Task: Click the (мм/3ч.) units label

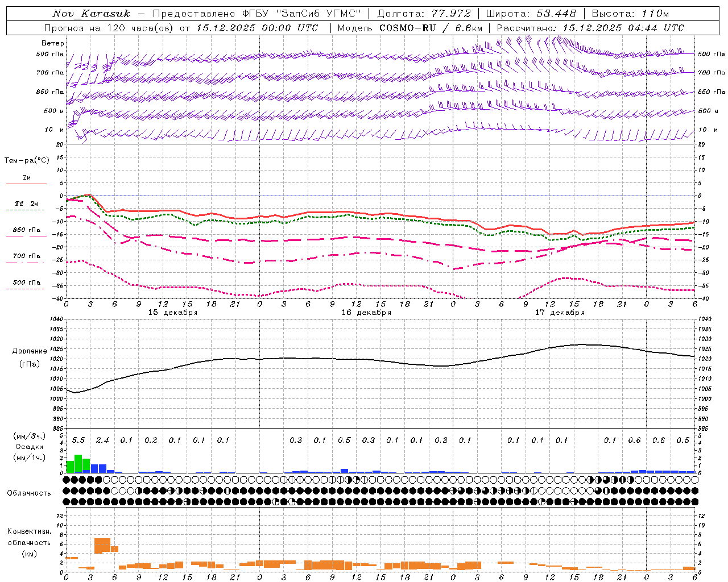Action: pyautogui.click(x=30, y=436)
